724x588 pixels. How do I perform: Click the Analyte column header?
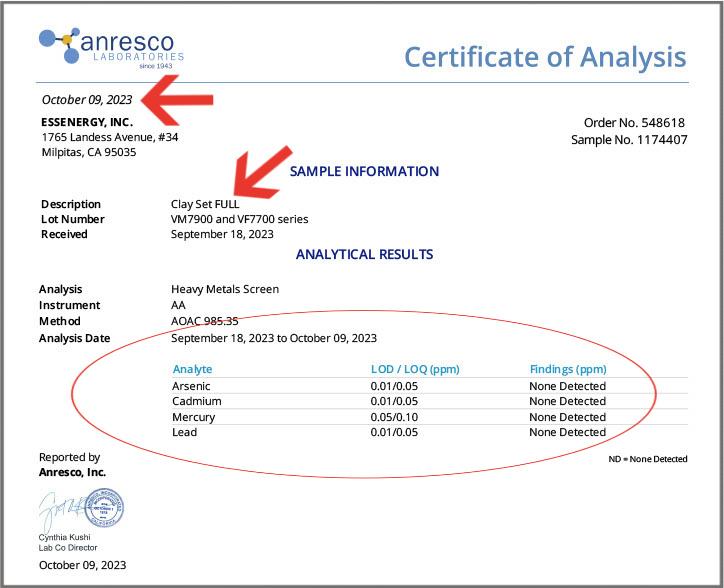pyautogui.click(x=193, y=370)
